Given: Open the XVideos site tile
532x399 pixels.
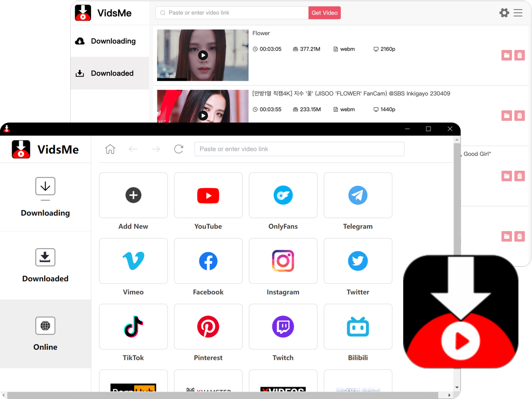Looking at the screenshot, I should (283, 381).
